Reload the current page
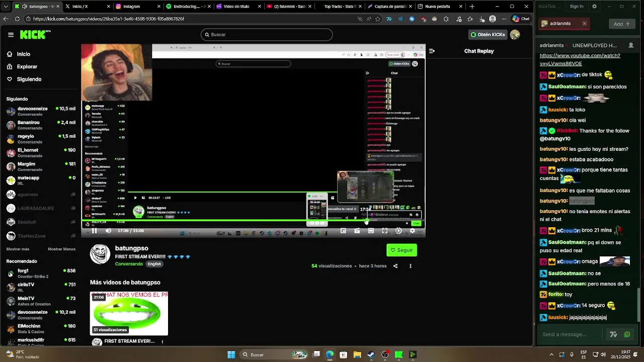 [17, 19]
